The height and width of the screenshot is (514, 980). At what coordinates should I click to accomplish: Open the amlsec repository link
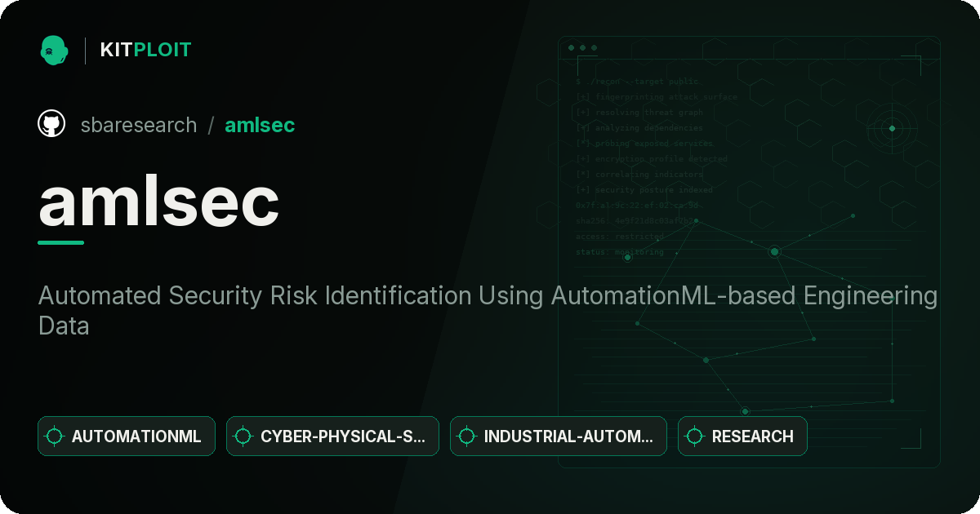click(x=260, y=125)
